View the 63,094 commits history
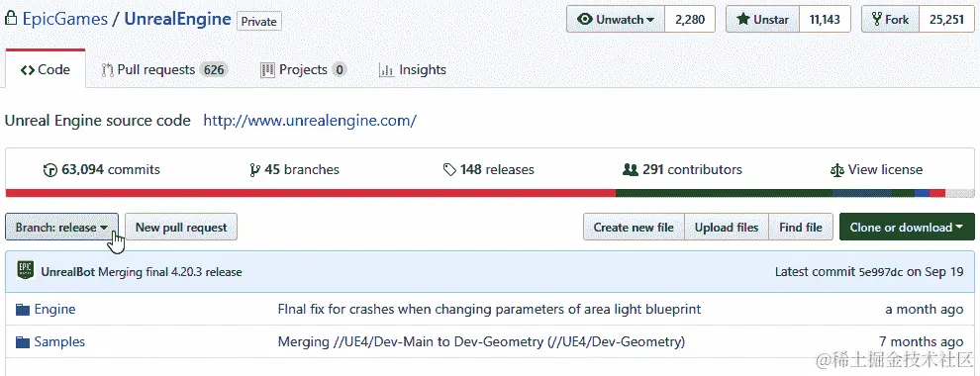Image resolution: width=980 pixels, height=376 pixels. coord(101,169)
